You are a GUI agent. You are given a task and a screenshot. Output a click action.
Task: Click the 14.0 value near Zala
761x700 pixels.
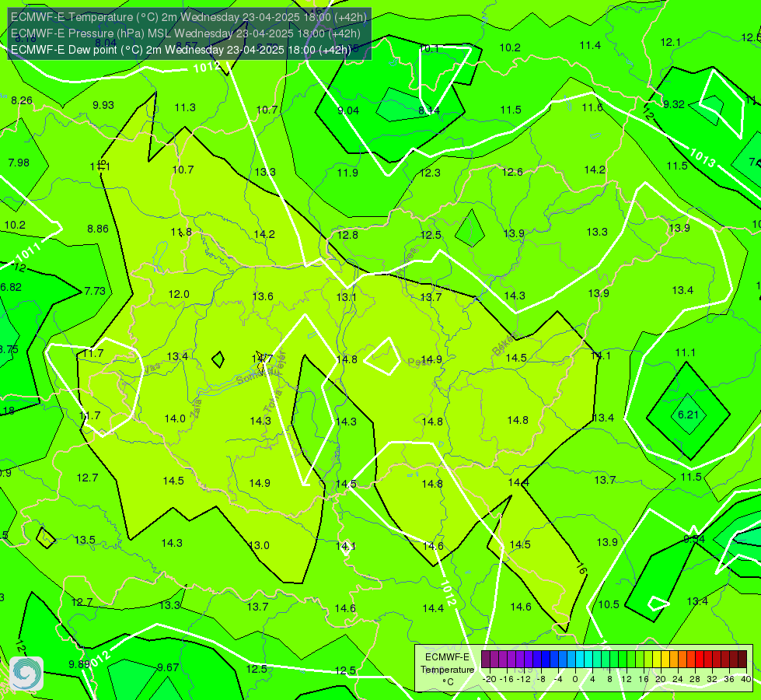pyautogui.click(x=175, y=418)
